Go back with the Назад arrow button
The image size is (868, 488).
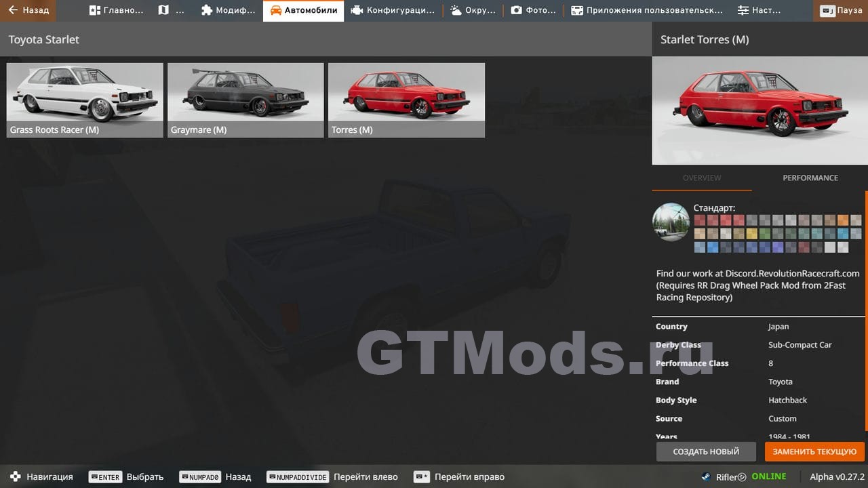pos(28,10)
